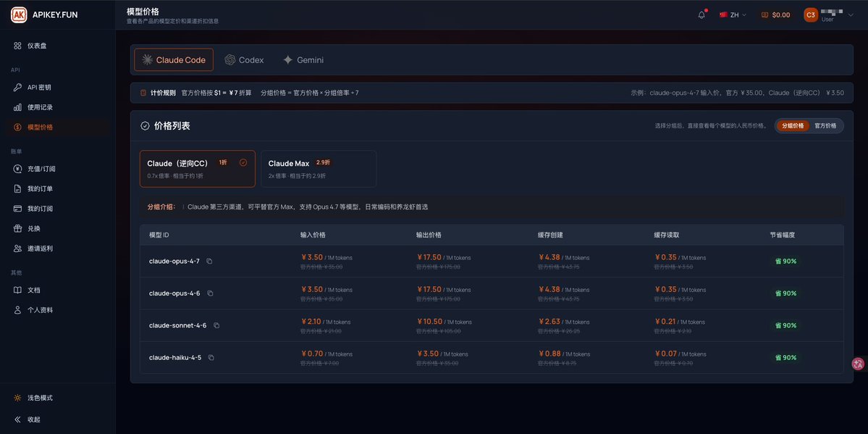Open the notification bell
This screenshot has width=868, height=434.
click(701, 15)
